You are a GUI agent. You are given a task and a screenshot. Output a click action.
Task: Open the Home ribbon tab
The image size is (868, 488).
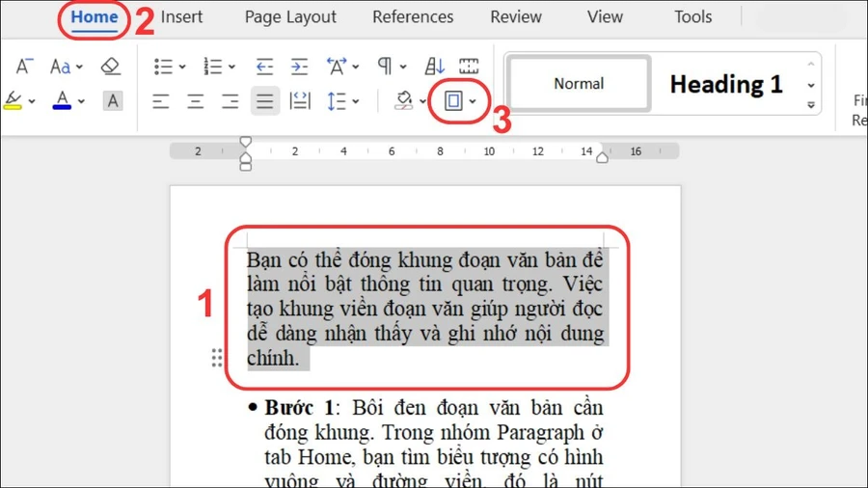(95, 17)
